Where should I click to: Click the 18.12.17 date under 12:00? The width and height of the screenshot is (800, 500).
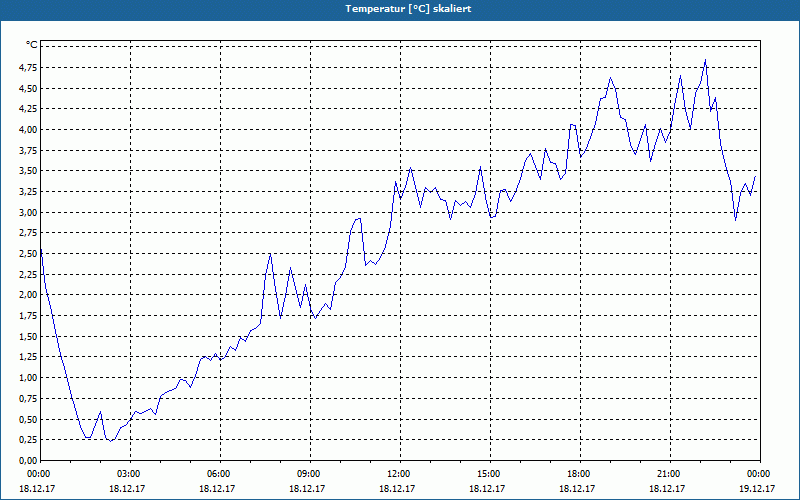pyautogui.click(x=396, y=488)
